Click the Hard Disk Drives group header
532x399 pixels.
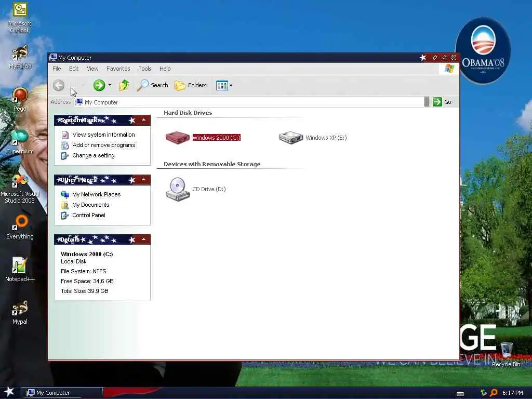coord(188,113)
